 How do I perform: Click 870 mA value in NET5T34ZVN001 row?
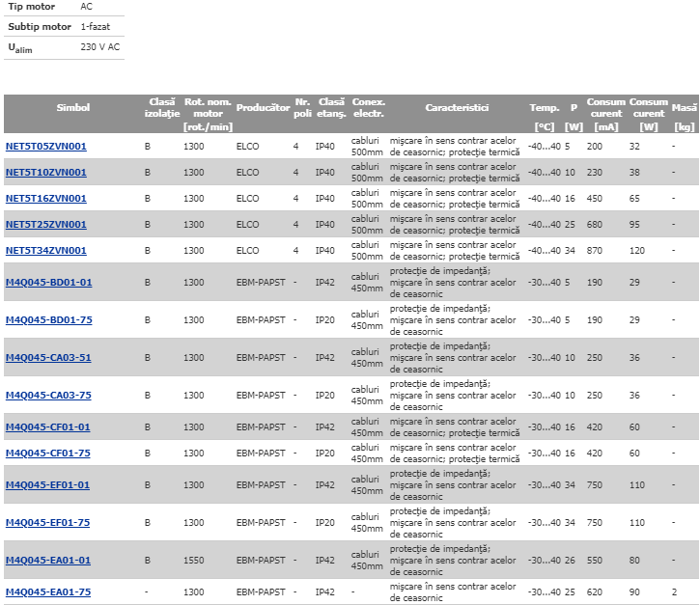click(x=595, y=251)
